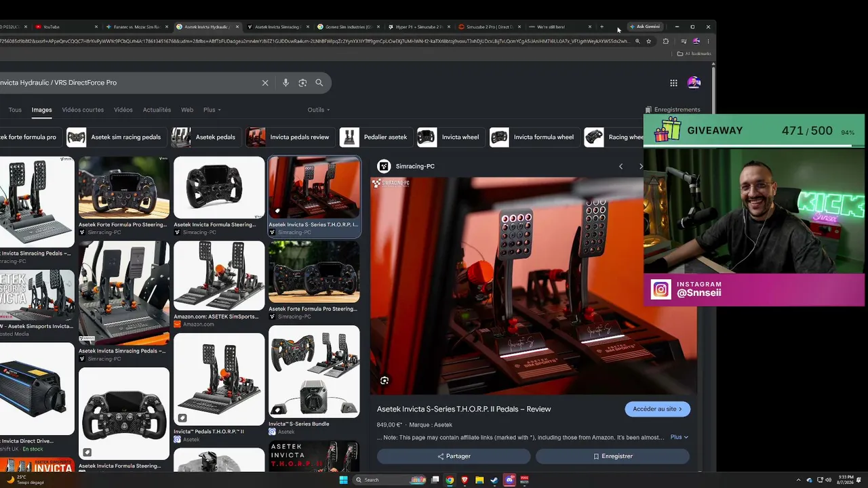Show hidden system tray icons
This screenshot has height=488, width=868.
coord(799,480)
